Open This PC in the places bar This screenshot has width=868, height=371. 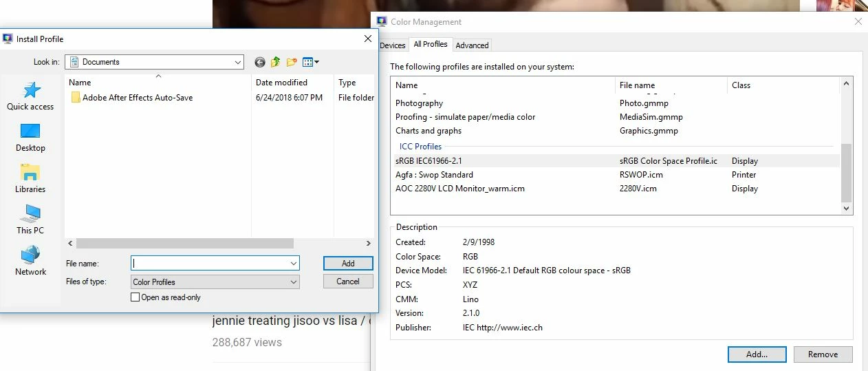[x=30, y=220]
